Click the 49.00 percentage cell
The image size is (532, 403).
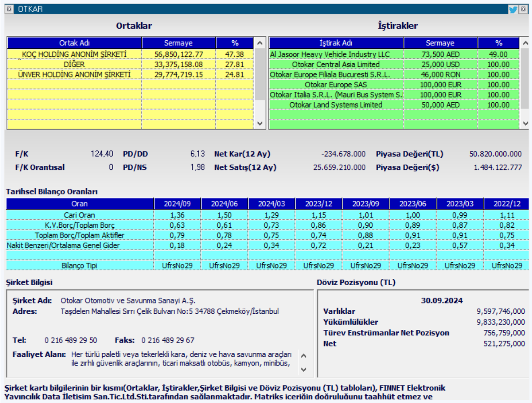498,54
